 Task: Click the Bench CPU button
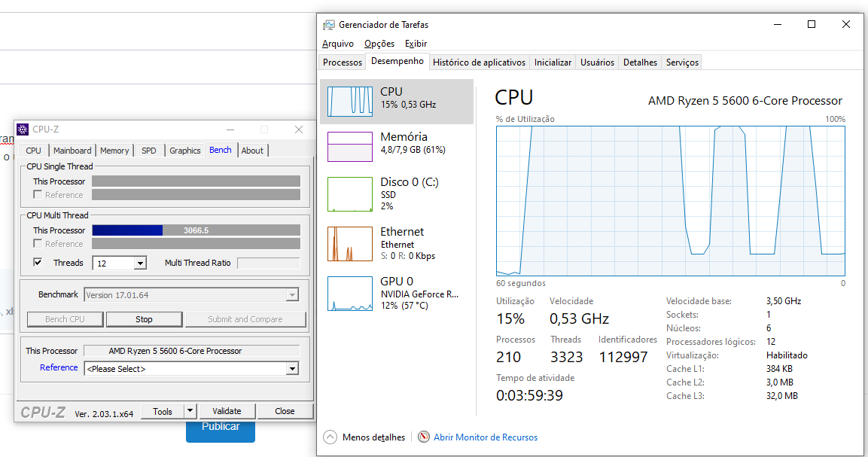click(x=65, y=319)
